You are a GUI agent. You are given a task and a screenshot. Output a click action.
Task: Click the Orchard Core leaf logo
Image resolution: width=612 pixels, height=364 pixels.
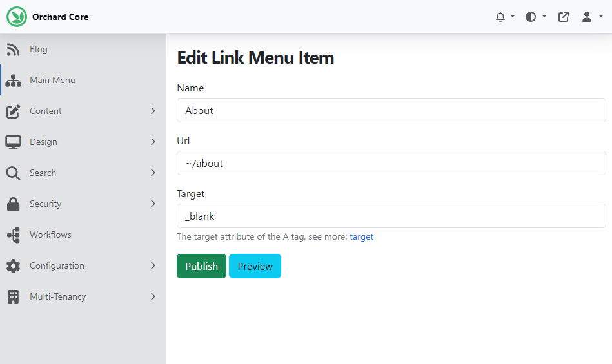tap(17, 17)
